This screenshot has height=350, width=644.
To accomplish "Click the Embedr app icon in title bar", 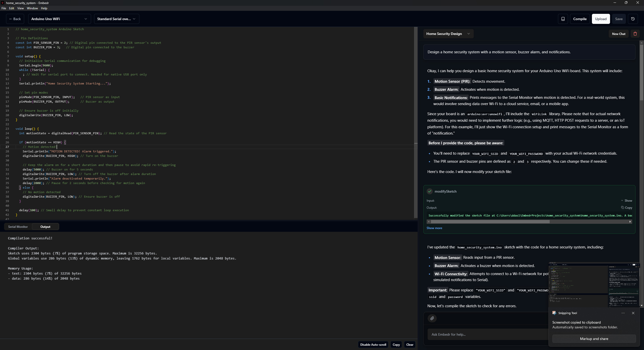I will pos(3,3).
